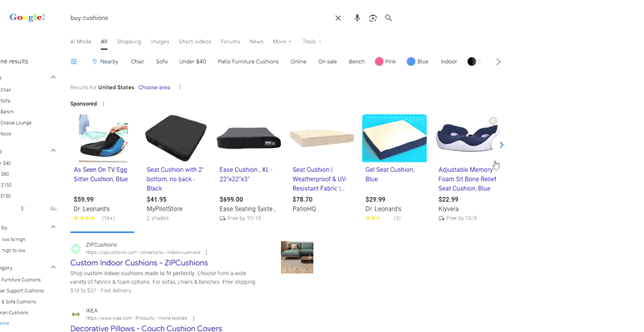644x332 pixels.
Task: Click the IKEA site favicon
Action: point(76,314)
